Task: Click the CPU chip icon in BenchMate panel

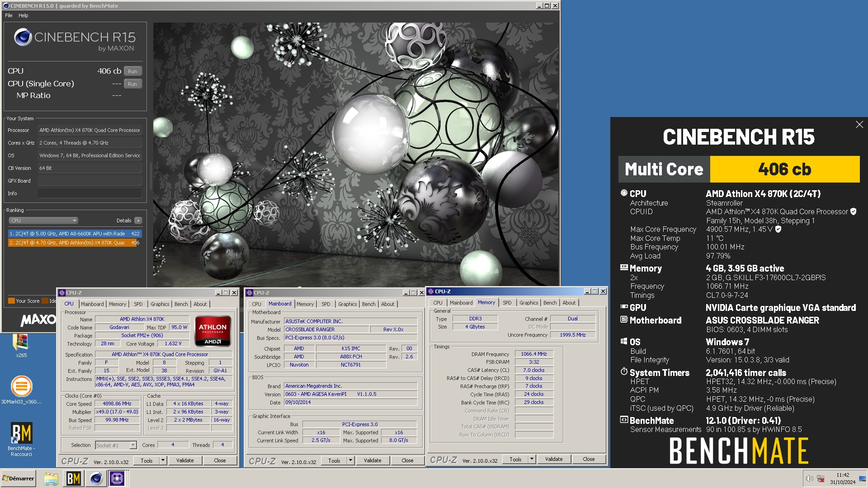Action: pyautogui.click(x=624, y=193)
